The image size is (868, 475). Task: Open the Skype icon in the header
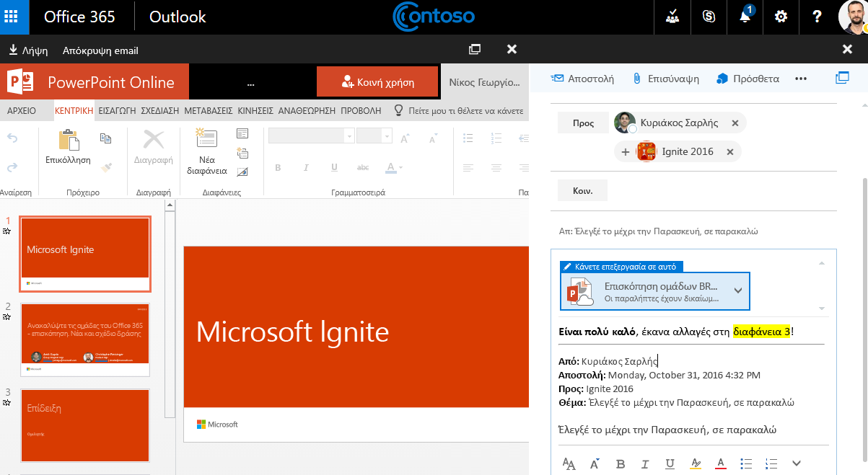coord(708,17)
